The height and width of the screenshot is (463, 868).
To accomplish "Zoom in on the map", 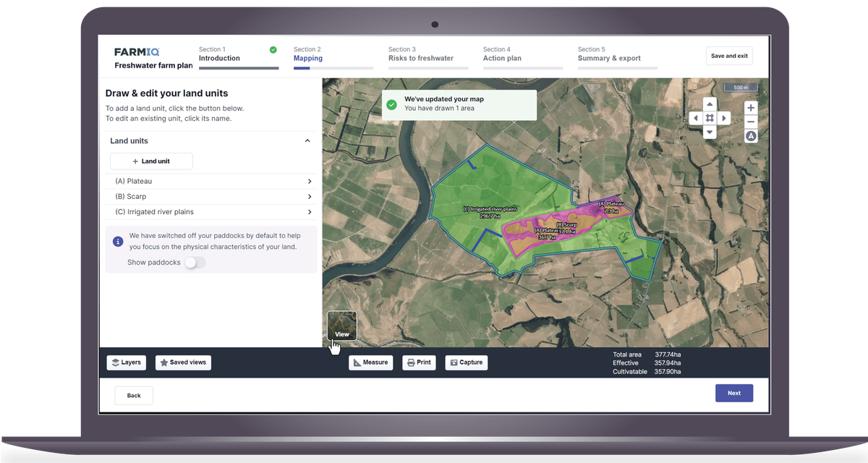I will (750, 108).
